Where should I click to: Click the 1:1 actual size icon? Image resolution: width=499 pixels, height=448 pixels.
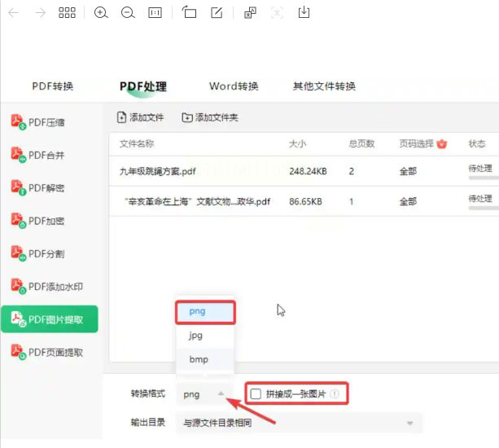(x=155, y=13)
